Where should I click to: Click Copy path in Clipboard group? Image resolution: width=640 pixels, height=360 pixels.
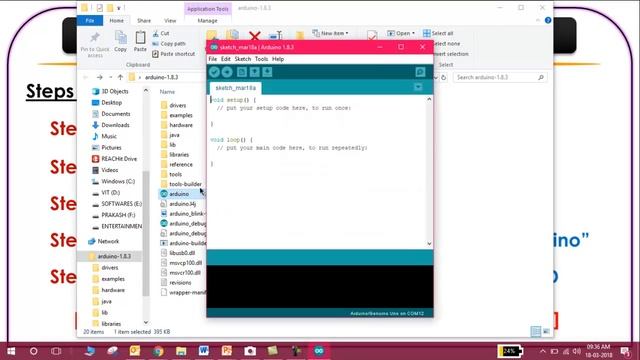(169, 44)
